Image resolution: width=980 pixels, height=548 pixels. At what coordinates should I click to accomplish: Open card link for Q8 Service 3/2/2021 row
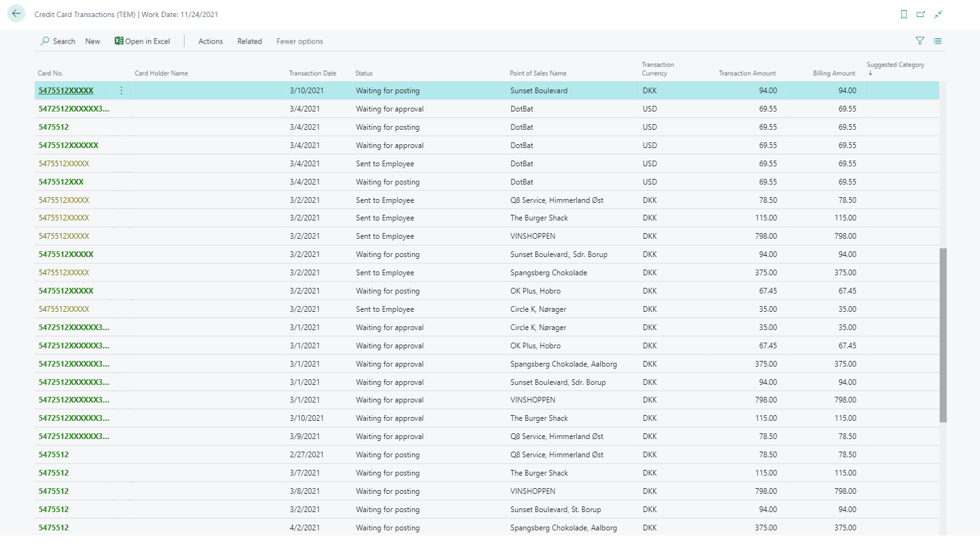(x=64, y=200)
